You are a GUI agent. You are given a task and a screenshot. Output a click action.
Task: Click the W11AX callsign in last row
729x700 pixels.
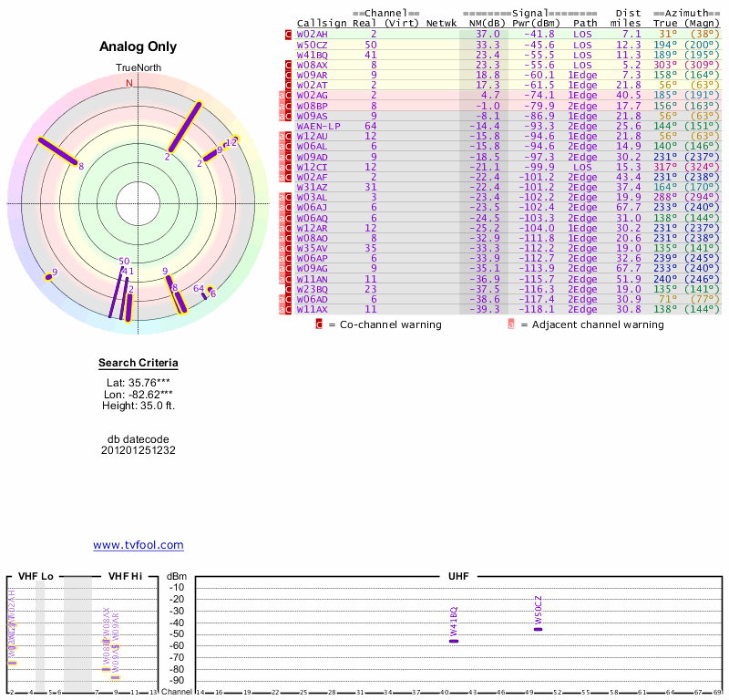[x=313, y=310]
